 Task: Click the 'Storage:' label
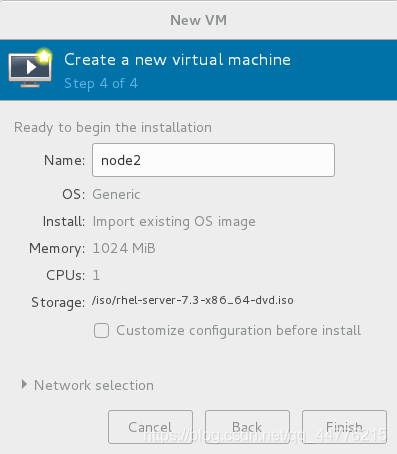point(58,303)
